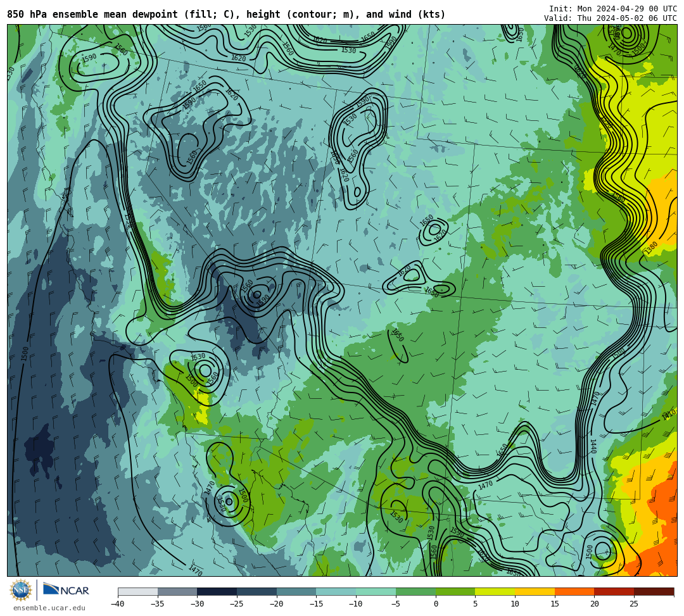Screen dimensions: 684x616
Task: Pick the orange 15 to 20 colorbar segment
Action: (574, 591)
